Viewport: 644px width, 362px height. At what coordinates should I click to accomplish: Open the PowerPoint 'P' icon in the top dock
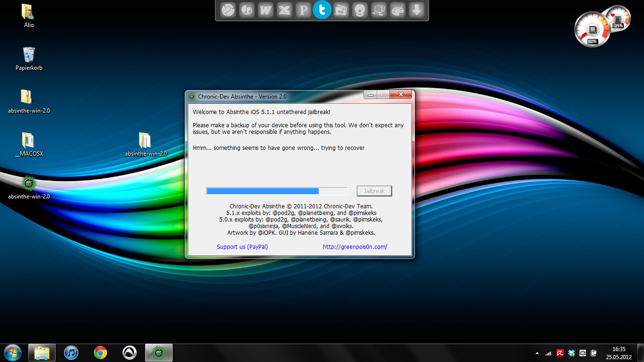point(303,10)
